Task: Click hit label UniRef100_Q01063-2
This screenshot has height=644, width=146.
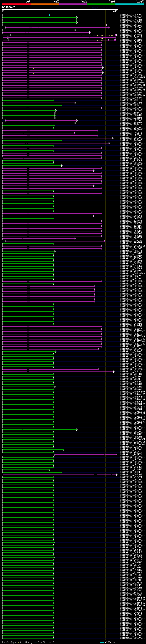Action: (x=132, y=246)
